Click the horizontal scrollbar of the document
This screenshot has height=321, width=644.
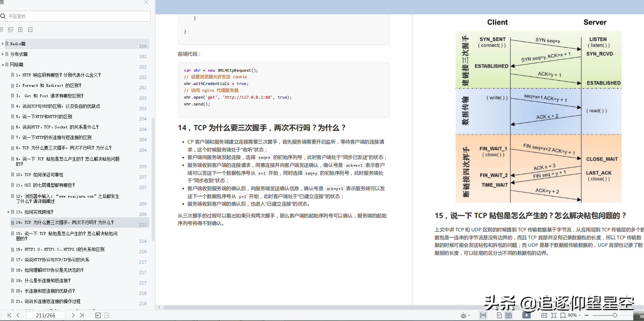(x=403, y=307)
